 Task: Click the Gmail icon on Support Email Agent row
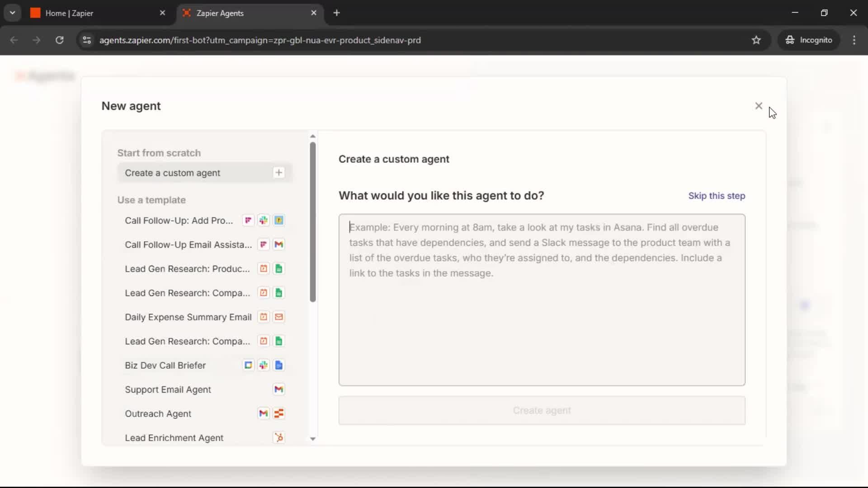click(x=279, y=389)
